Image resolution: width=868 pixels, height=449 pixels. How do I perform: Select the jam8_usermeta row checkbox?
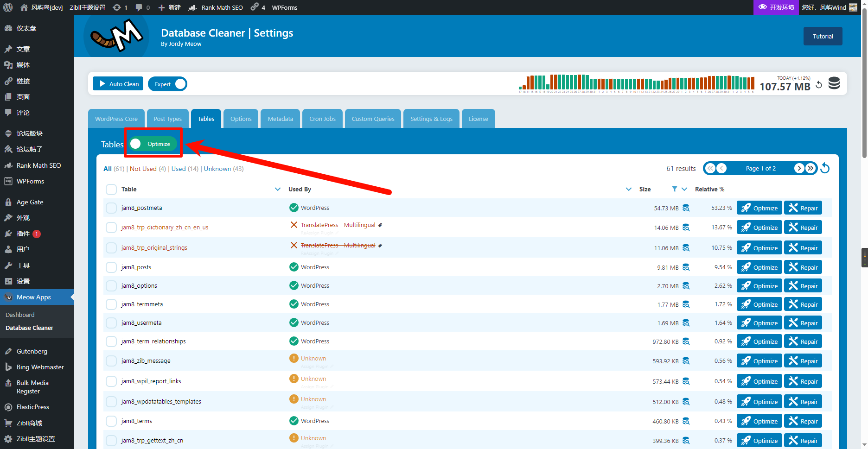click(111, 323)
